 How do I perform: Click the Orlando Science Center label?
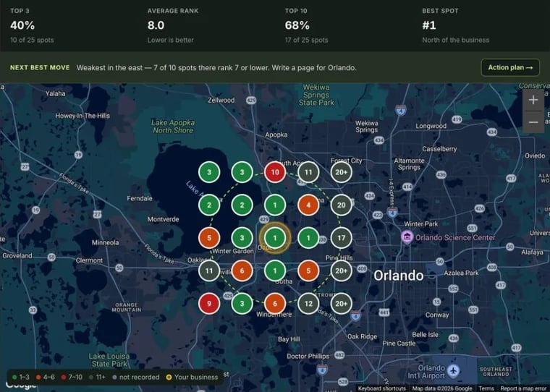coord(455,238)
